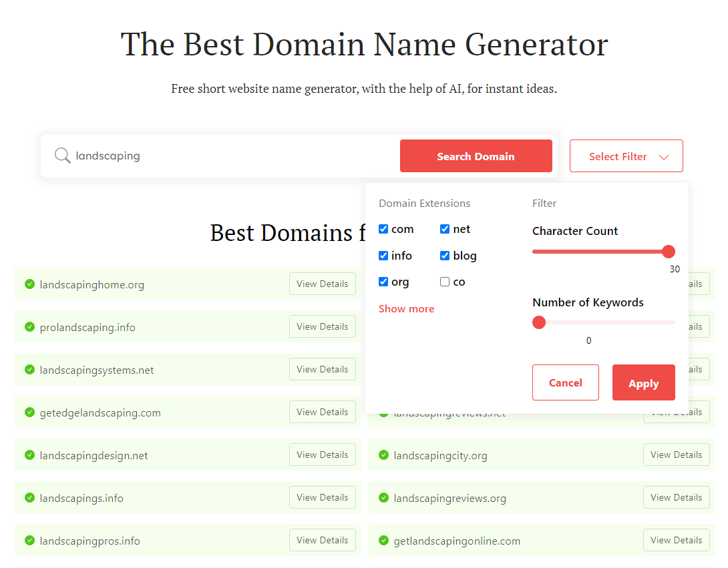Screen dimensions: 728x568
Task: Click the magnifying glass search icon
Action: click(x=62, y=156)
